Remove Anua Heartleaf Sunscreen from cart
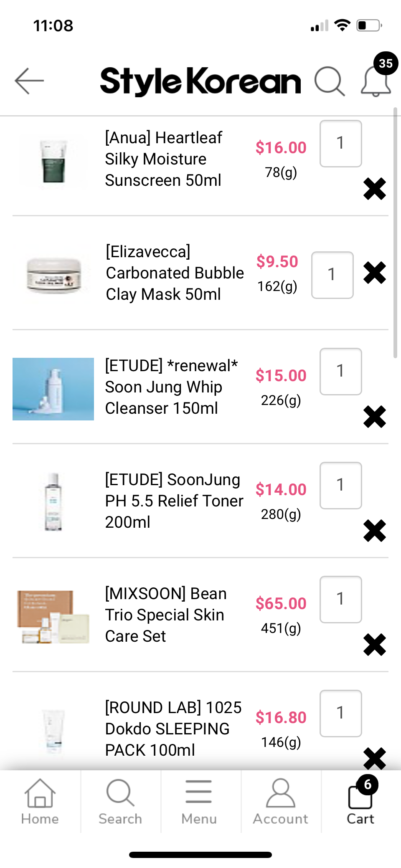401x868 pixels. click(x=374, y=189)
